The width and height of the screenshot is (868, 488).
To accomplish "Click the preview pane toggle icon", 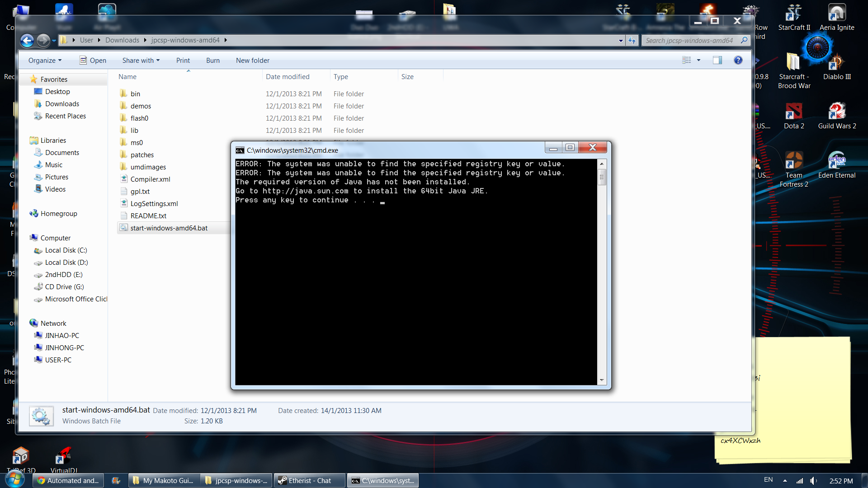I will 717,60.
